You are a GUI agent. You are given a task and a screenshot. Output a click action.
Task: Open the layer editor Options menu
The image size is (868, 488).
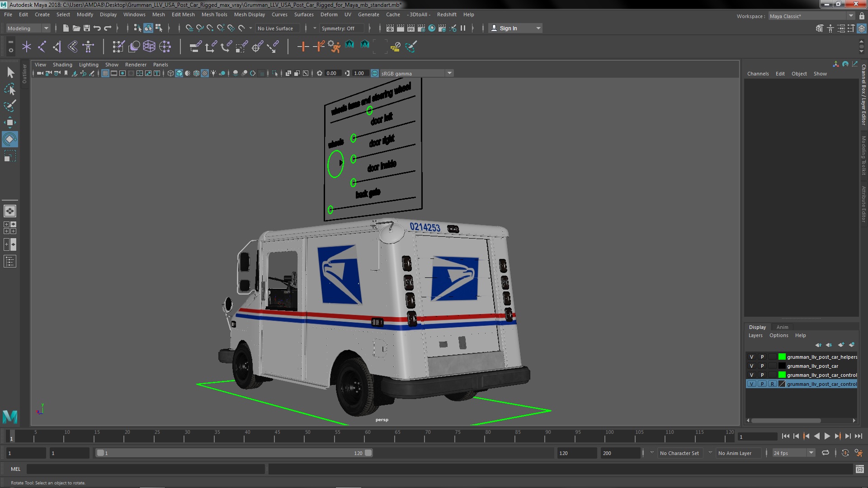(x=778, y=335)
